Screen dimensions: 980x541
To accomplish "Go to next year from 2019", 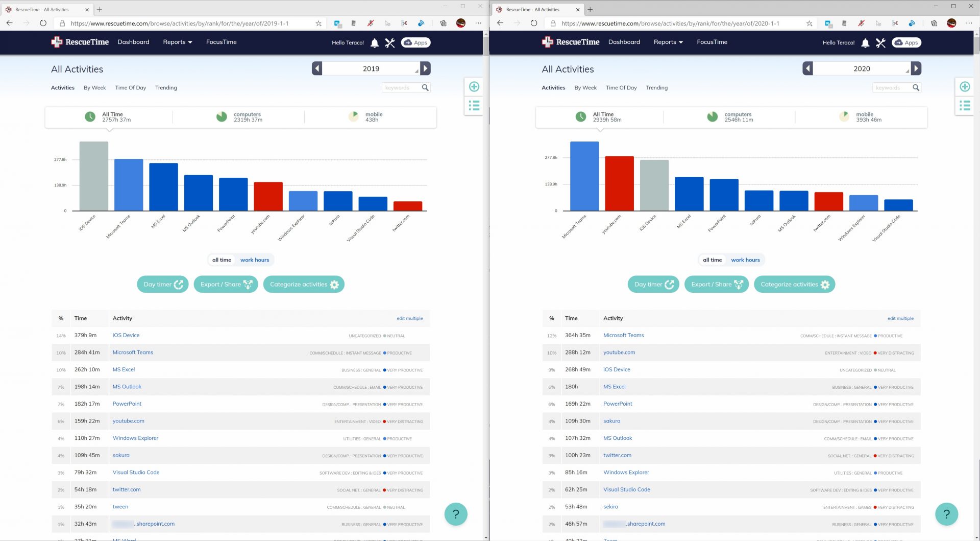I will (x=426, y=68).
